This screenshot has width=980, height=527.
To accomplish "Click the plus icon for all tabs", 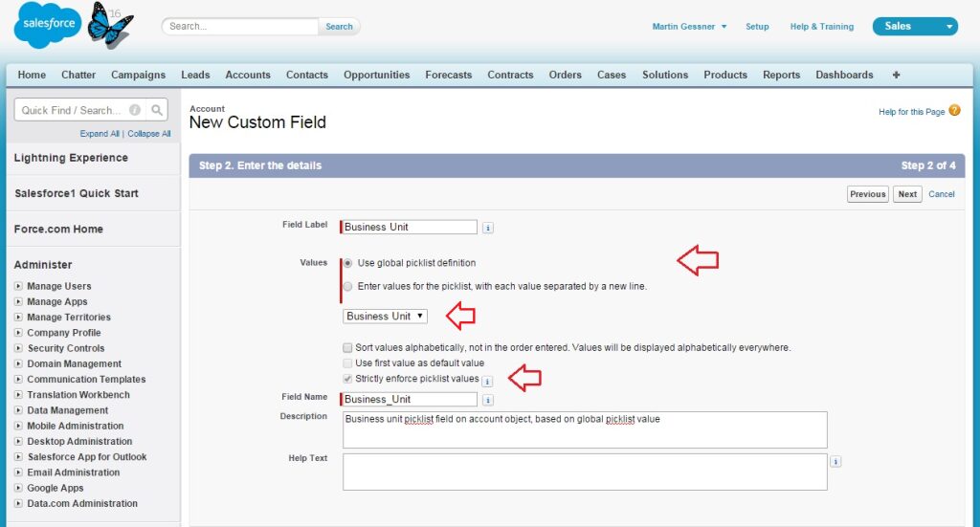I will [896, 75].
